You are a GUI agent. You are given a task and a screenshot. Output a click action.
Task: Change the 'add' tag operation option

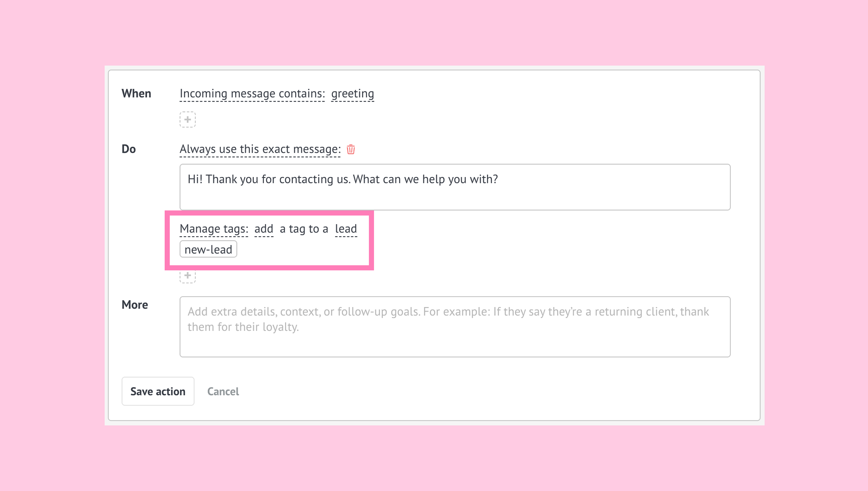coord(264,229)
